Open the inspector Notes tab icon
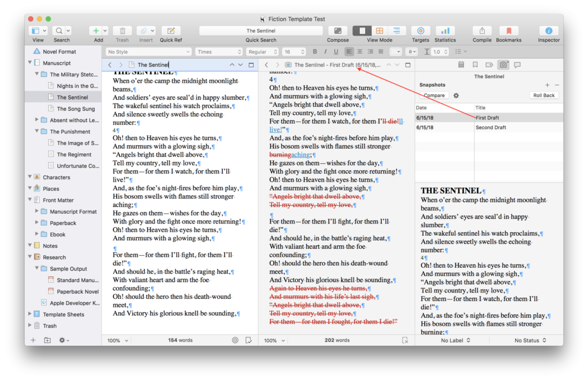Viewport: 588px width, 381px height. click(x=461, y=65)
